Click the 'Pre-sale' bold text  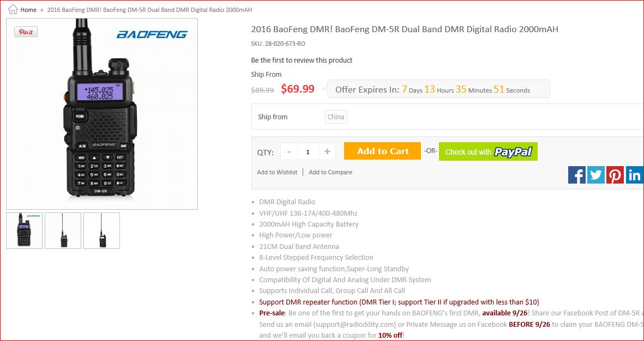272,313
